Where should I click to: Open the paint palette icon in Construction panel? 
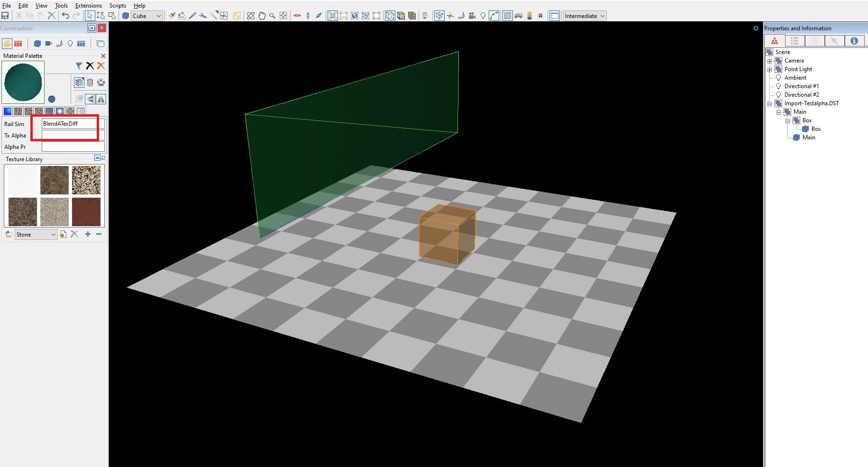coord(7,44)
